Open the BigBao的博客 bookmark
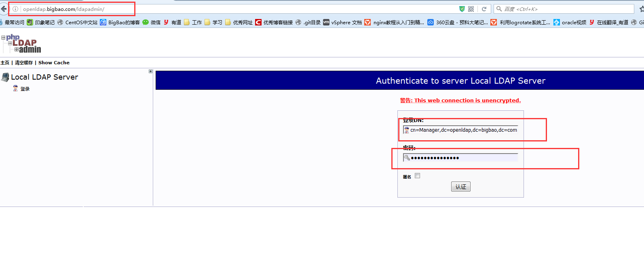The height and width of the screenshot is (253, 644). pos(120,22)
